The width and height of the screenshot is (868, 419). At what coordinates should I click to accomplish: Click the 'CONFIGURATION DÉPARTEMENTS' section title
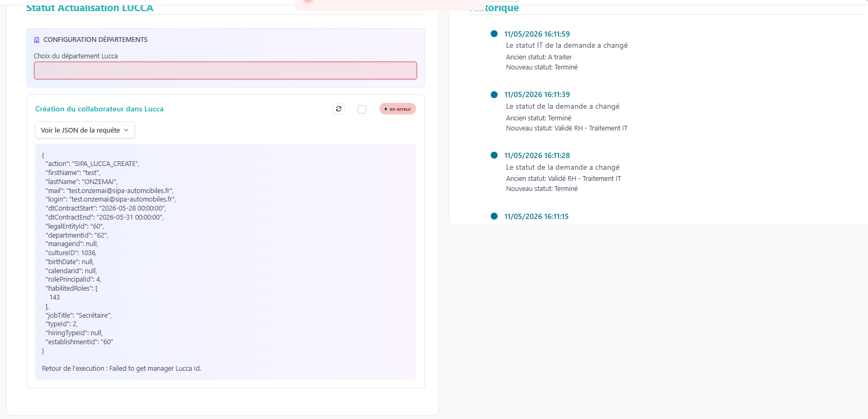click(x=95, y=40)
